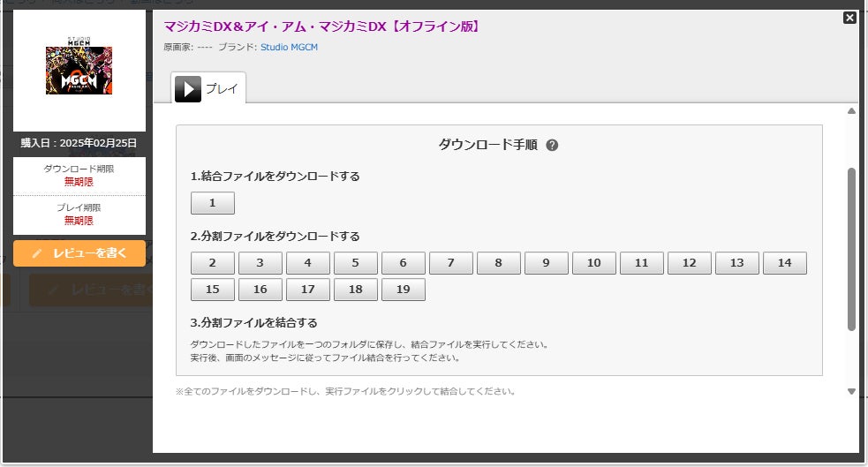
Task: Download split file number 19
Action: click(x=404, y=290)
